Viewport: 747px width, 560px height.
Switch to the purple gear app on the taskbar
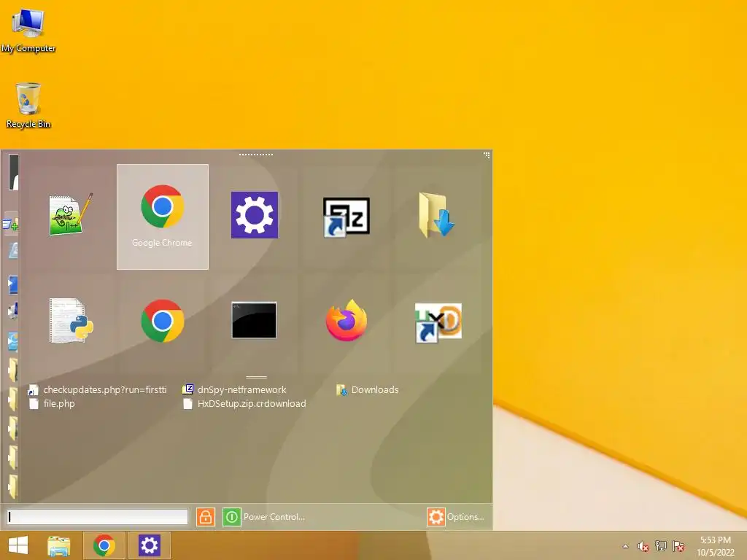[x=149, y=545]
